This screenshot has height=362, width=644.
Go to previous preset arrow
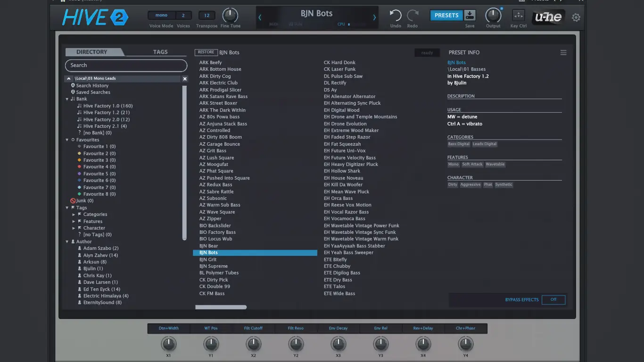pos(260,17)
